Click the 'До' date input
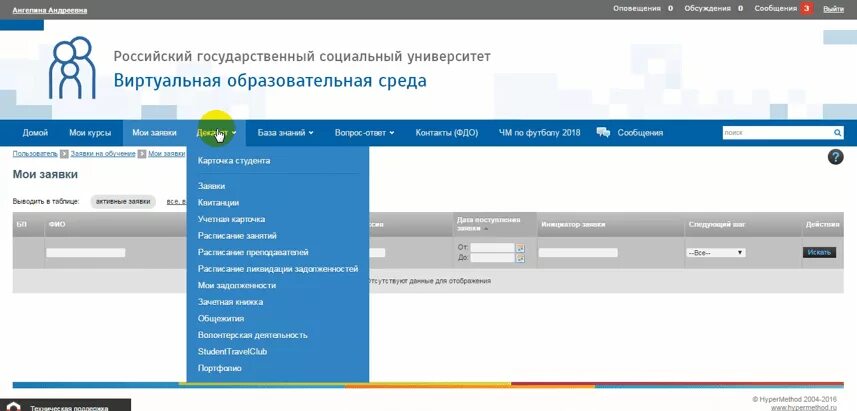This screenshot has width=857, height=411. [492, 257]
